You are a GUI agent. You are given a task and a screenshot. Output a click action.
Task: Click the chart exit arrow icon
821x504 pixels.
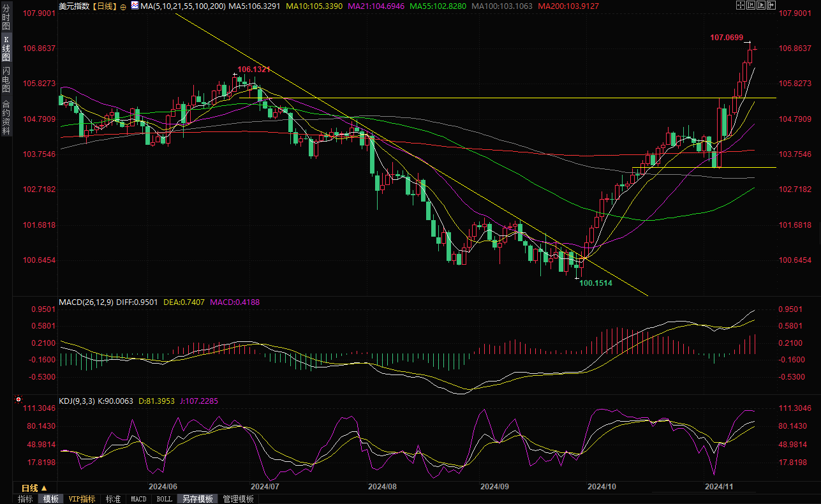click(x=771, y=6)
